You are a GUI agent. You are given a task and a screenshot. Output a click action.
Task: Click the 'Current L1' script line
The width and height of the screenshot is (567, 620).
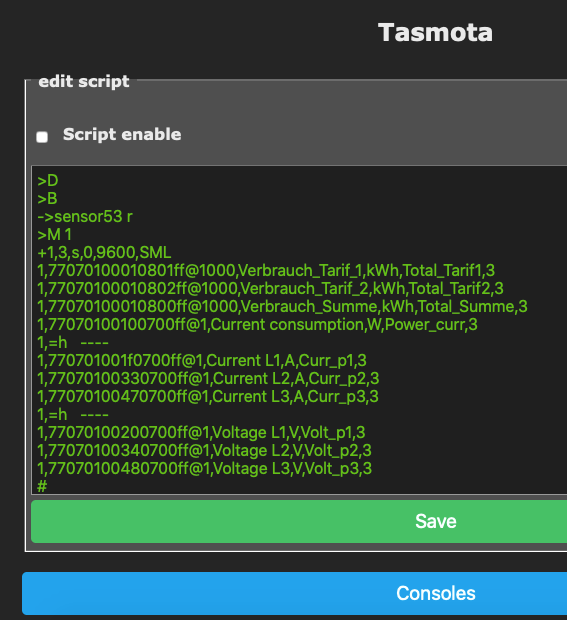click(202, 360)
